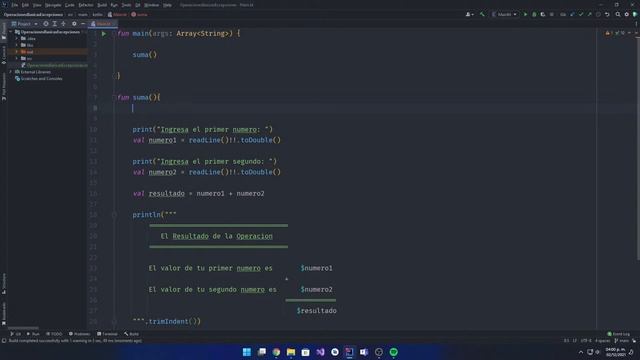Open the Refactor menu
This screenshot has width=640, height=360.
(86, 5)
